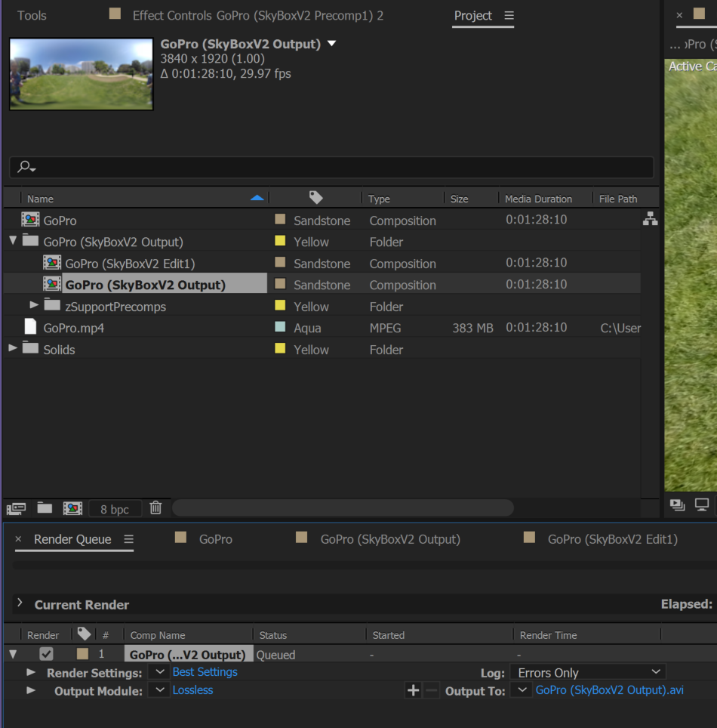717x728 pixels.
Task: Remove output module with the minus icon
Action: [431, 690]
